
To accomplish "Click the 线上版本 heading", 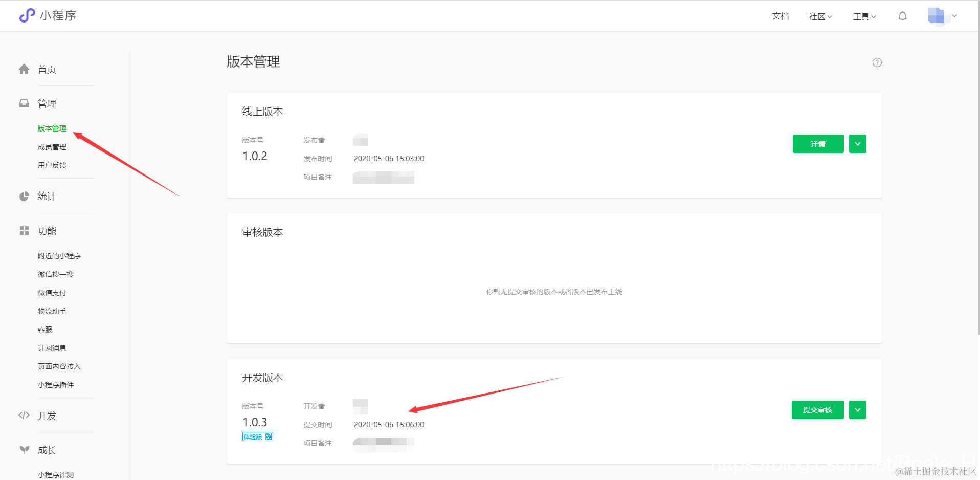I will 262,112.
